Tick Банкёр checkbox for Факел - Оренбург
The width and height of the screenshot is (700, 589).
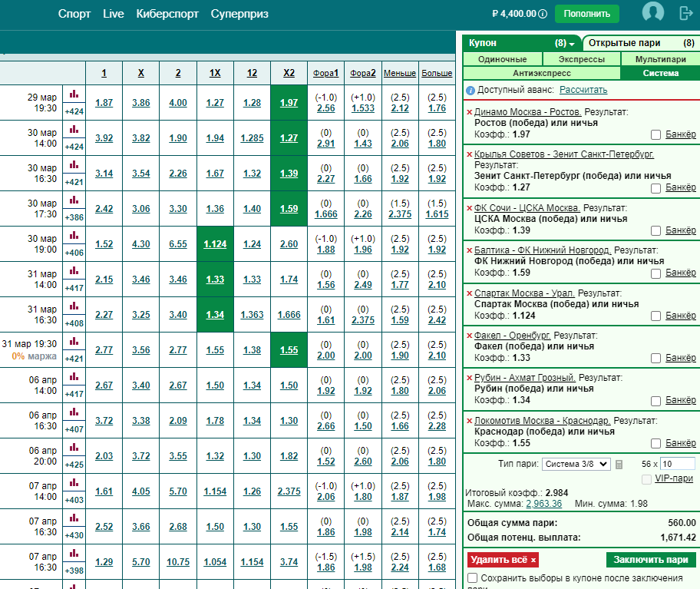pos(655,358)
